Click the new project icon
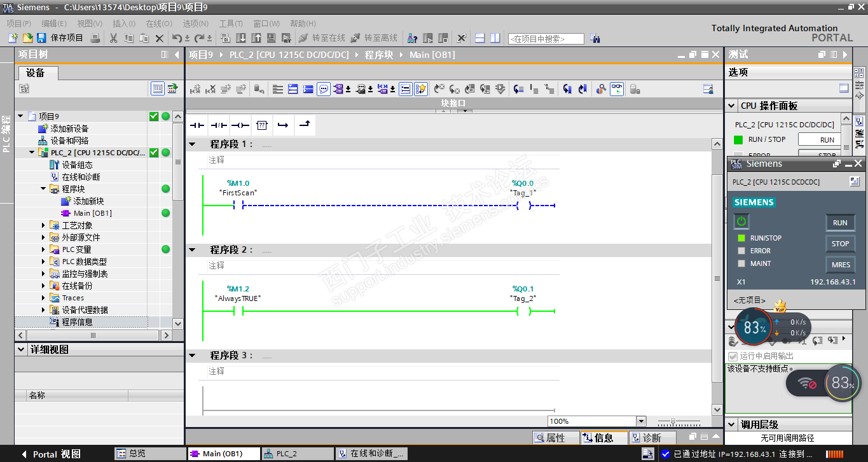The height and width of the screenshot is (462, 868). click(13, 38)
